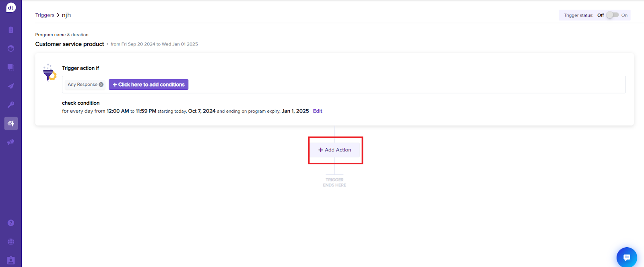
Task: Click inside the trigger conditions field
Action: (x=402, y=85)
